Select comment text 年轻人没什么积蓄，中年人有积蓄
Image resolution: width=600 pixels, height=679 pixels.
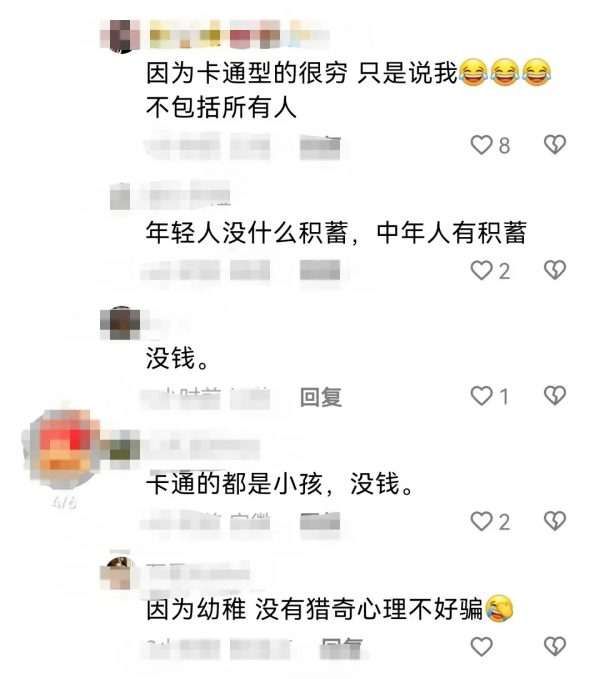[336, 233]
